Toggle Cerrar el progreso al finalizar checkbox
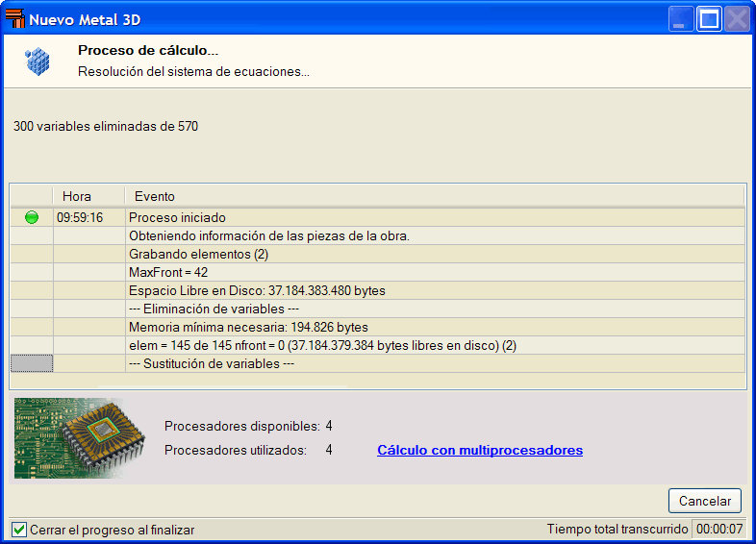This screenshot has height=544, width=756. (19, 530)
